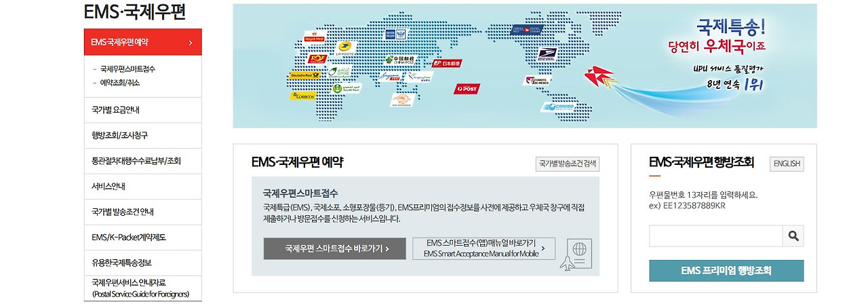This screenshot has width=868, height=304.
Task: Focus the 13-digit tracking number field
Action: [x=716, y=236]
